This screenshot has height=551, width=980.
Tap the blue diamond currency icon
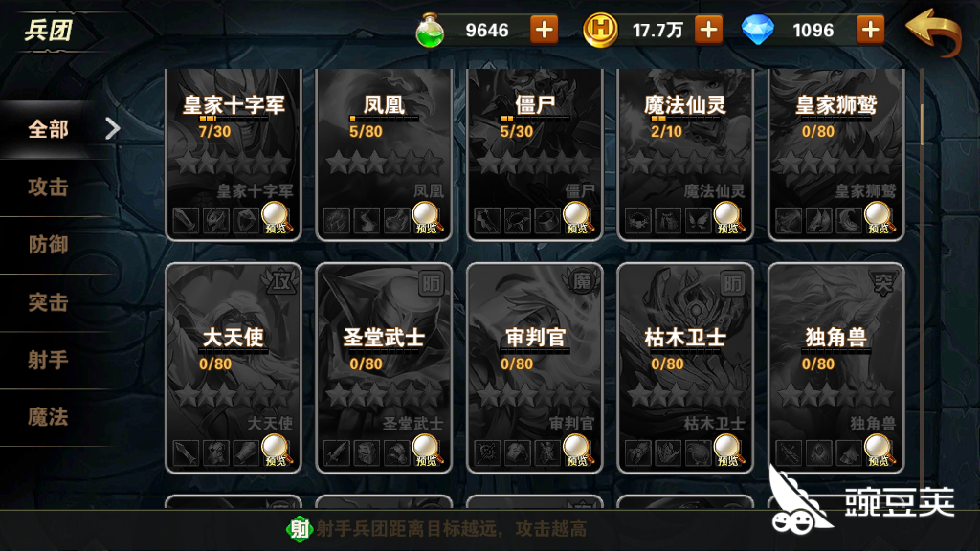pyautogui.click(x=758, y=30)
